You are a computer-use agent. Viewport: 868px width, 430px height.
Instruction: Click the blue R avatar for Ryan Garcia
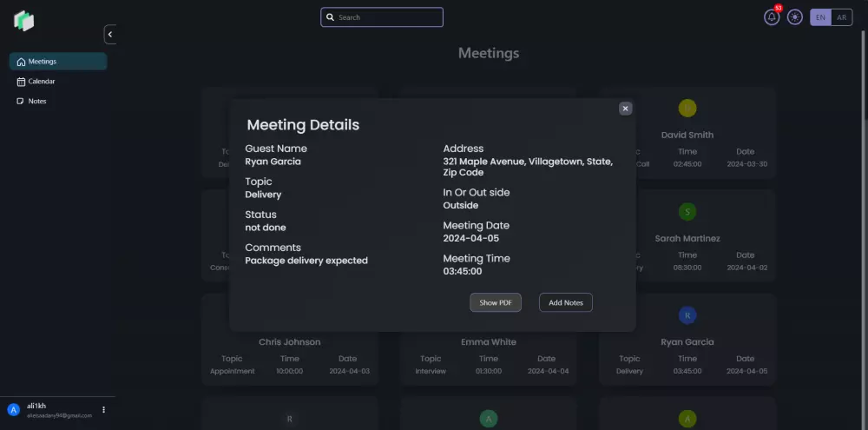[687, 315]
